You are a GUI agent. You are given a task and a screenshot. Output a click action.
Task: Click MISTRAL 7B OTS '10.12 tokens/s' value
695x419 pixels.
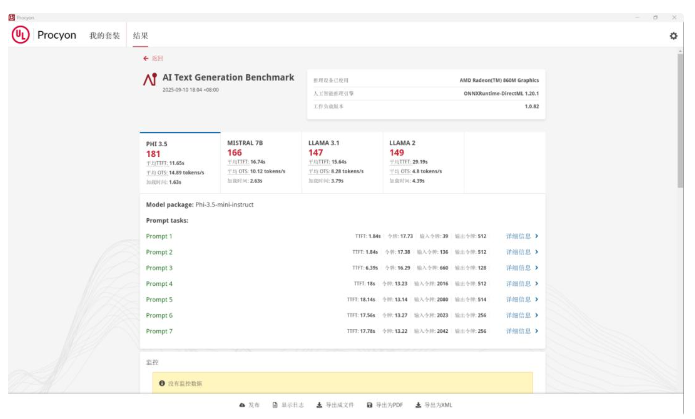tap(268, 171)
